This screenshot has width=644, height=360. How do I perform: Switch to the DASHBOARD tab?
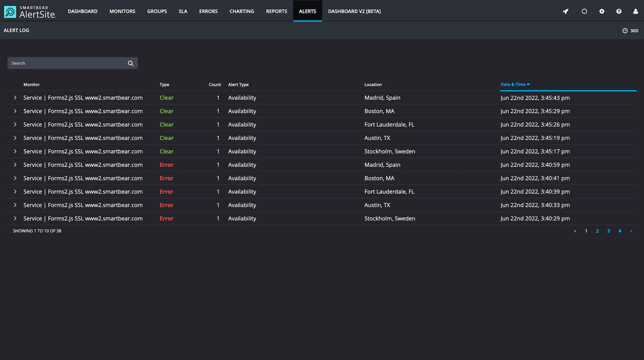[82, 11]
